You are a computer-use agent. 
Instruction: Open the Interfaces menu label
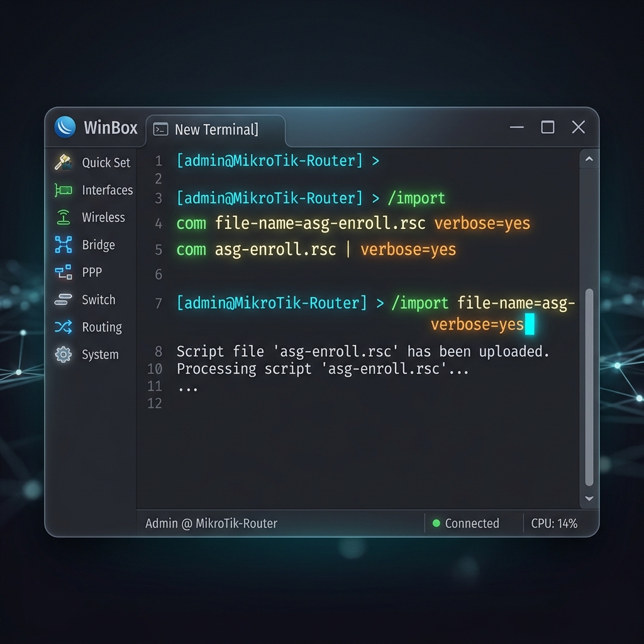coord(107,190)
